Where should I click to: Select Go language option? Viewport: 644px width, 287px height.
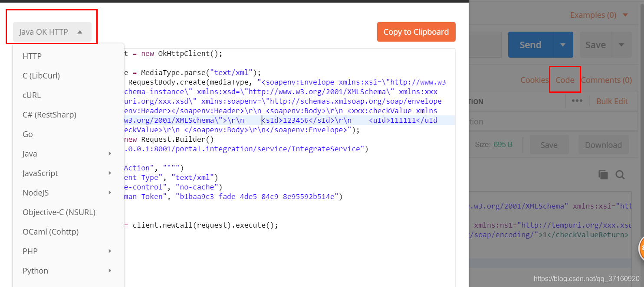click(28, 134)
